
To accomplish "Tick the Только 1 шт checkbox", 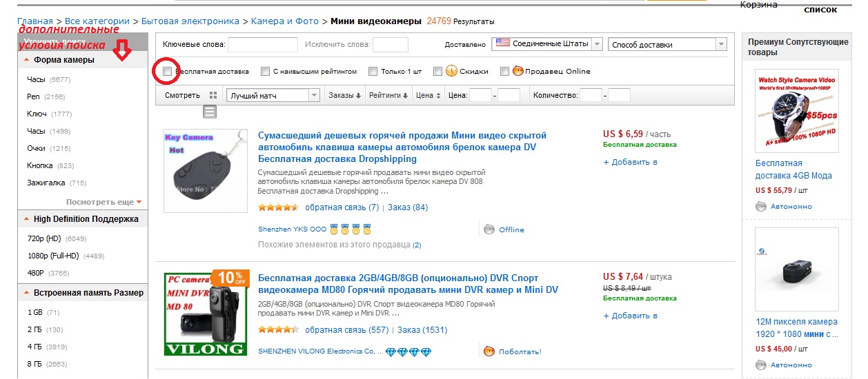I will pyautogui.click(x=373, y=71).
